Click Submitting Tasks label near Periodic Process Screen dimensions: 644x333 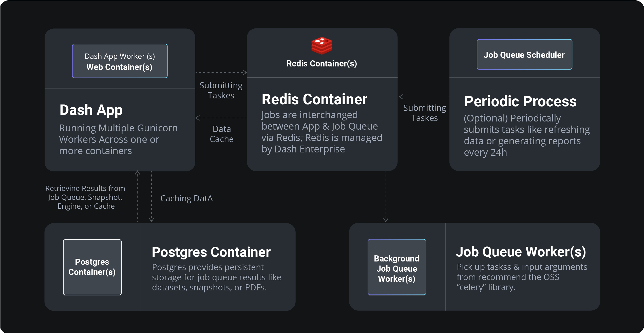coord(424,113)
